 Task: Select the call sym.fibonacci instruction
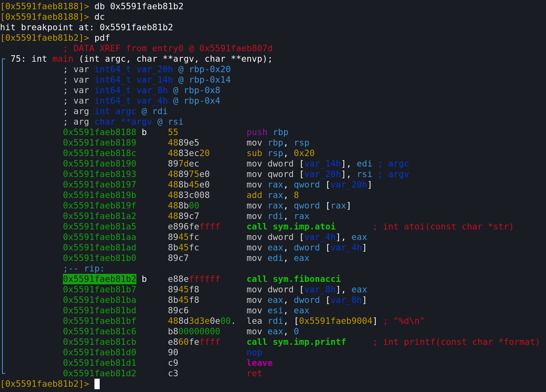[293, 279]
